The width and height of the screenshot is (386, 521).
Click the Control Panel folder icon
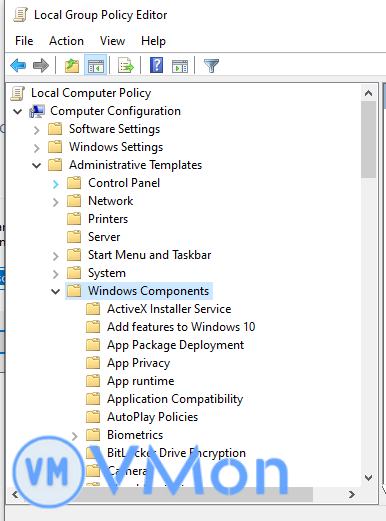tap(74, 183)
